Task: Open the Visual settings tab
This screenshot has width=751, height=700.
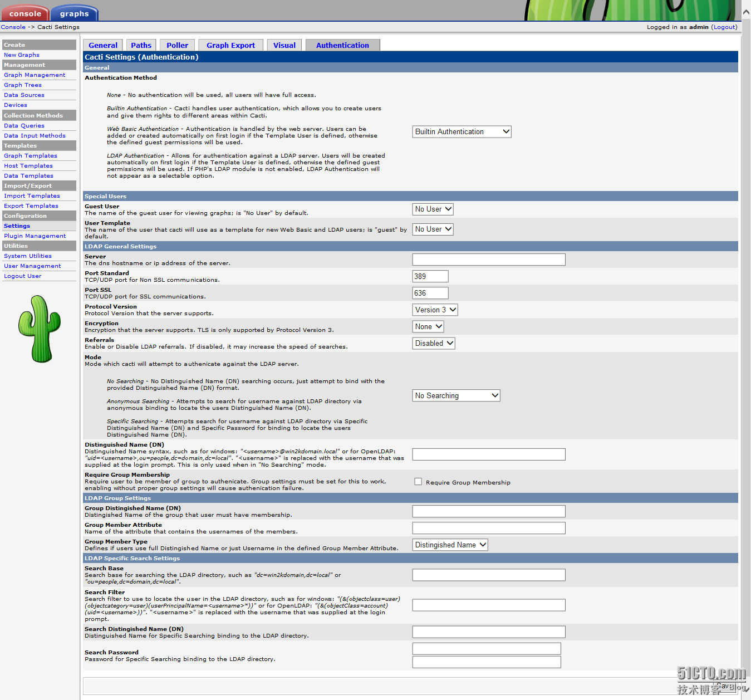Action: tap(284, 45)
